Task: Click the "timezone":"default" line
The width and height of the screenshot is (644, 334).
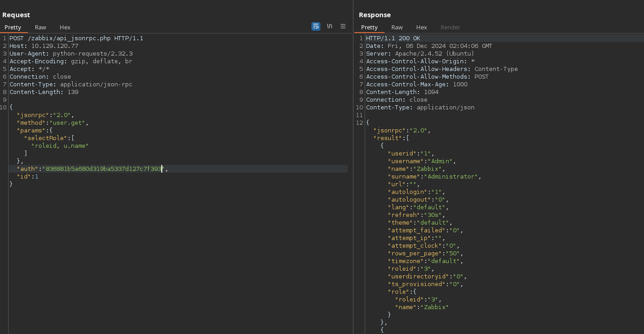Action: point(425,261)
